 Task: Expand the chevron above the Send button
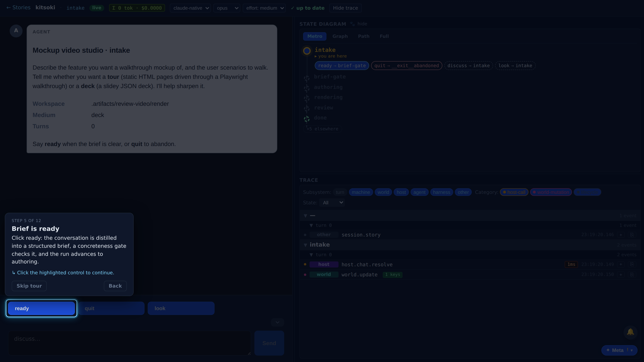[278, 322]
